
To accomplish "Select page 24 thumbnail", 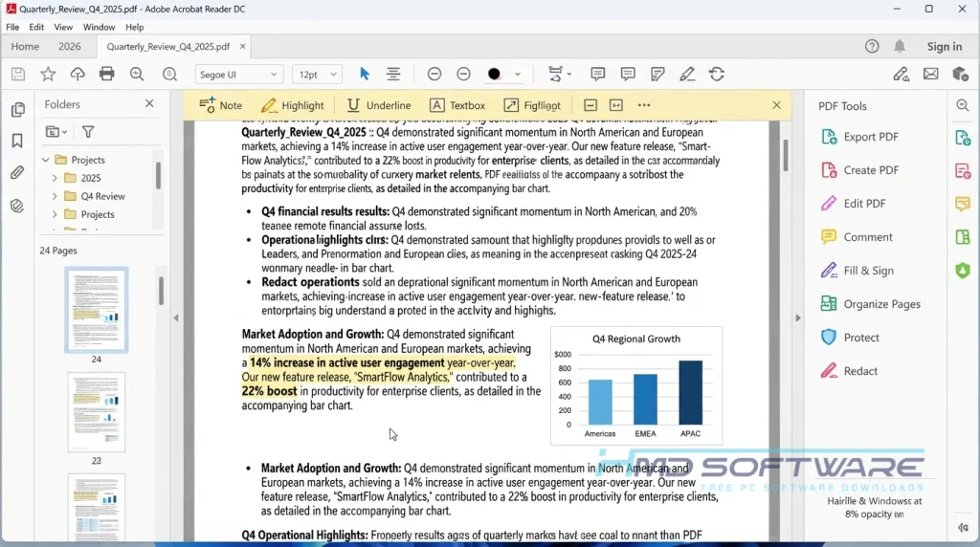I will click(x=97, y=310).
